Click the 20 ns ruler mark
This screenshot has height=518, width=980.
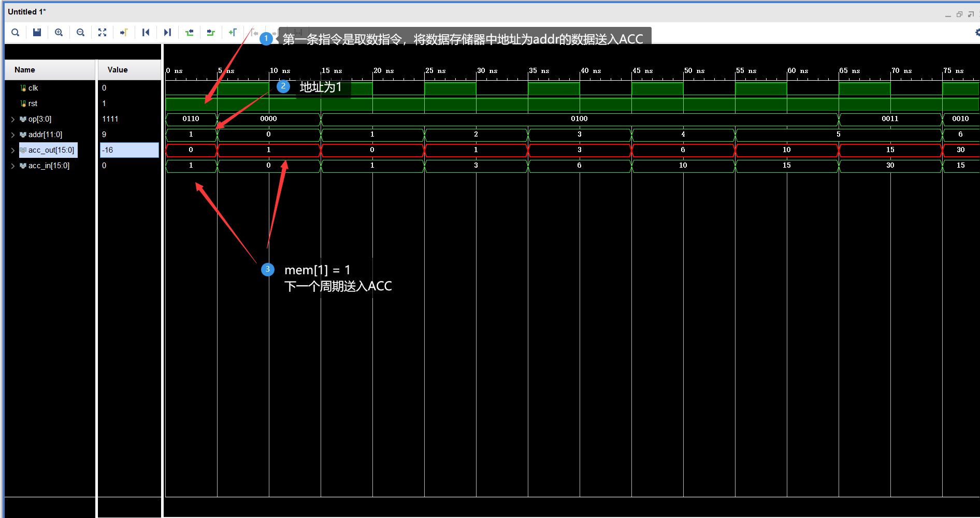tap(384, 71)
